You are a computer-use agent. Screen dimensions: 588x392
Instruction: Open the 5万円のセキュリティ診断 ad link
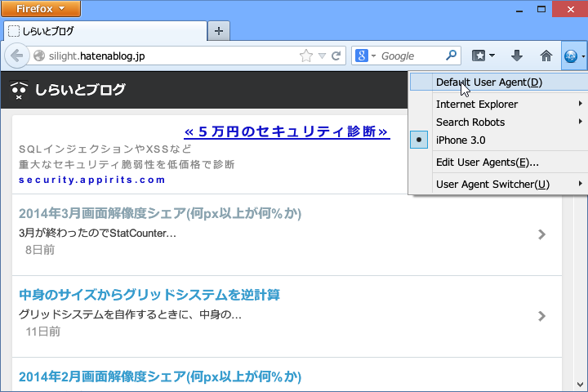[287, 131]
